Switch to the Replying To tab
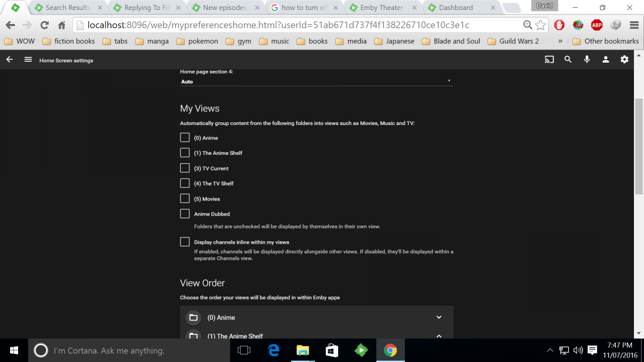Screen dimensions: 644x362 coord(147,8)
